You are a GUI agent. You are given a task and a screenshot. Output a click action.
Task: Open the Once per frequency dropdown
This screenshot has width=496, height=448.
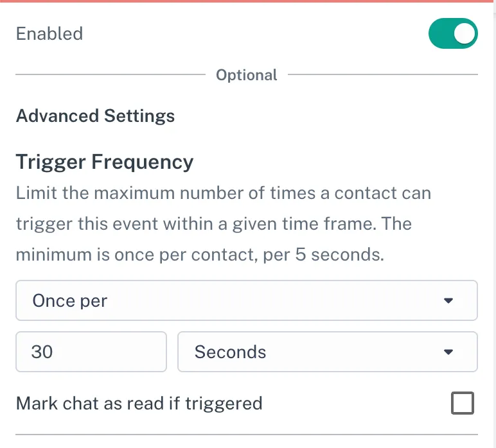pyautogui.click(x=246, y=300)
